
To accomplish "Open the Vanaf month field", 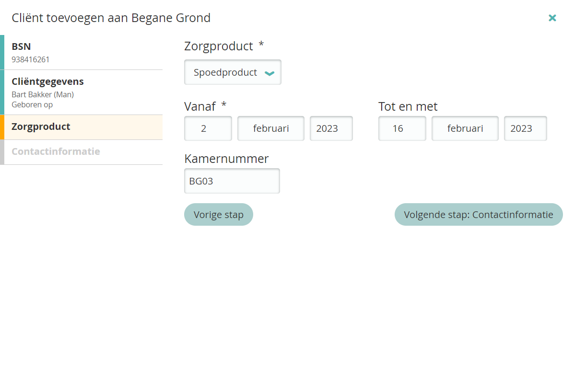I will [x=271, y=128].
